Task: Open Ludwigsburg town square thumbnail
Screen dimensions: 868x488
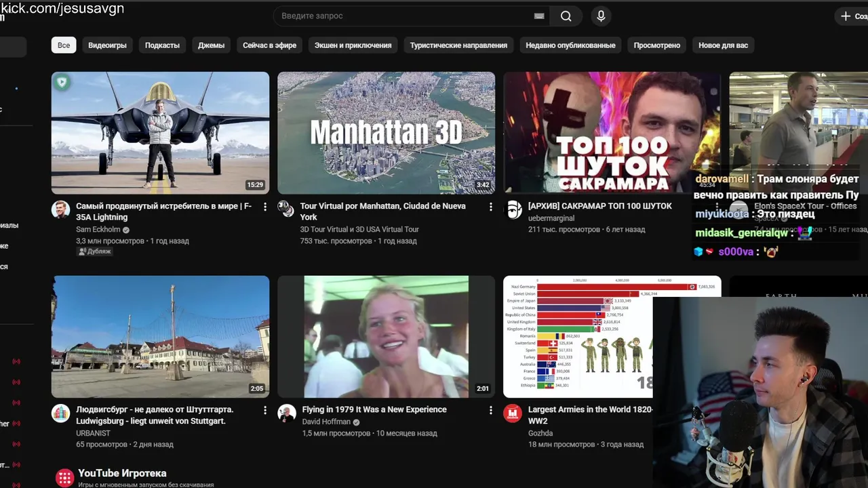Action: [x=160, y=336]
